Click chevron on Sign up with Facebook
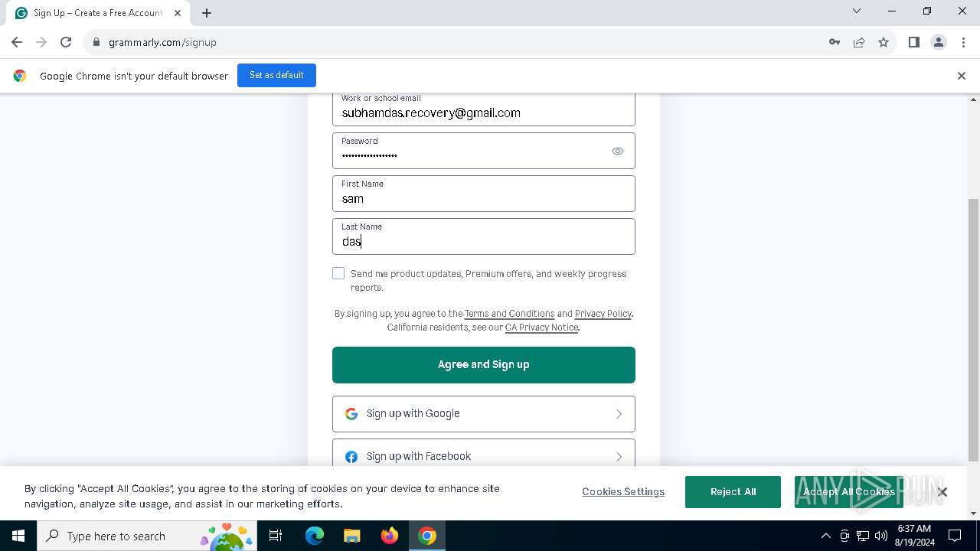Screen dimensions: 980x551 (619, 457)
